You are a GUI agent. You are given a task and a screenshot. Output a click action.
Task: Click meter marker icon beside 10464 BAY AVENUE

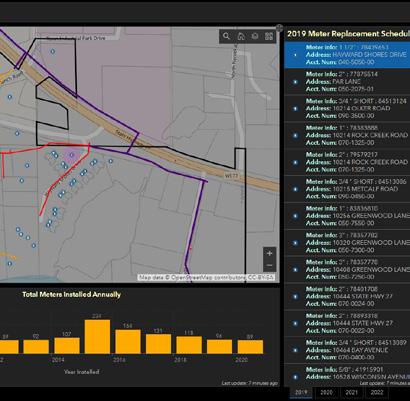tap(295, 350)
